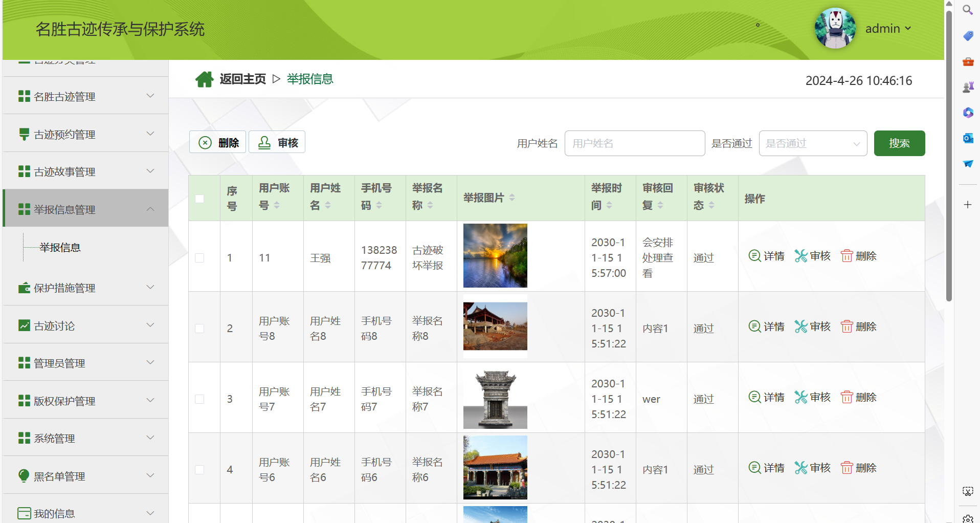Viewport: 980px width, 523px height.
Task: Open the 是否通过 dropdown filter
Action: 813,143
